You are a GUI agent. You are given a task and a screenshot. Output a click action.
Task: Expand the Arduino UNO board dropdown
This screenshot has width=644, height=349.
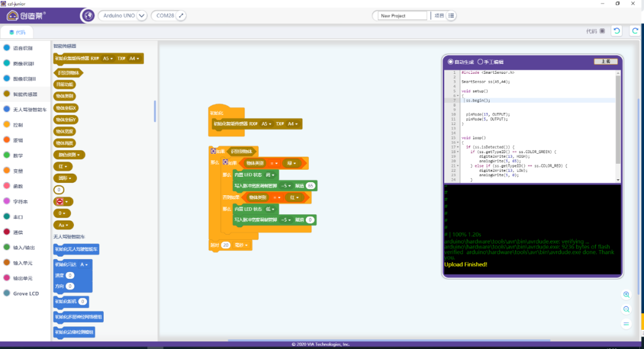click(x=141, y=15)
